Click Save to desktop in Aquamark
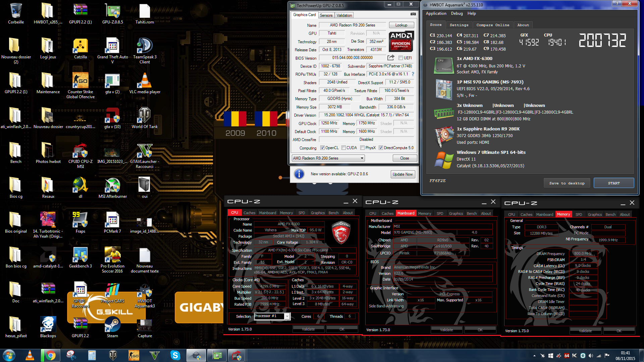 point(567,183)
